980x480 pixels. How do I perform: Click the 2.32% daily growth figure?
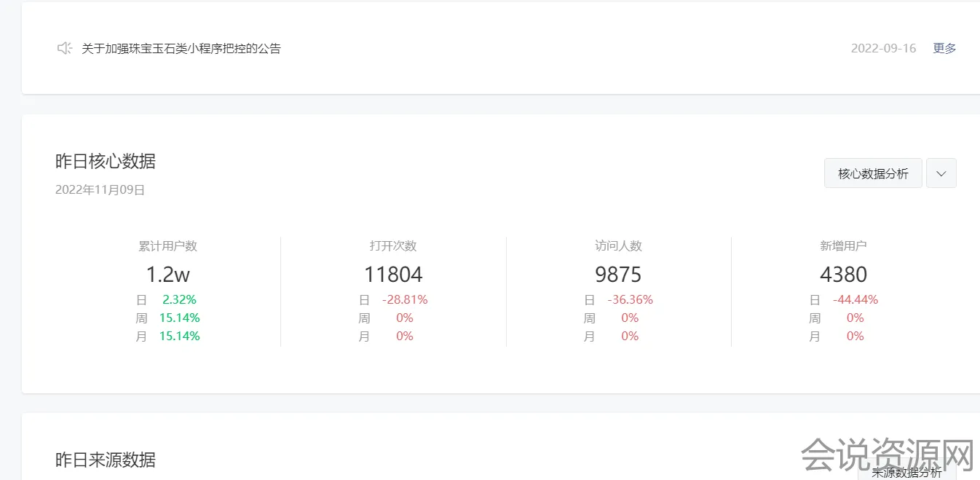(179, 299)
